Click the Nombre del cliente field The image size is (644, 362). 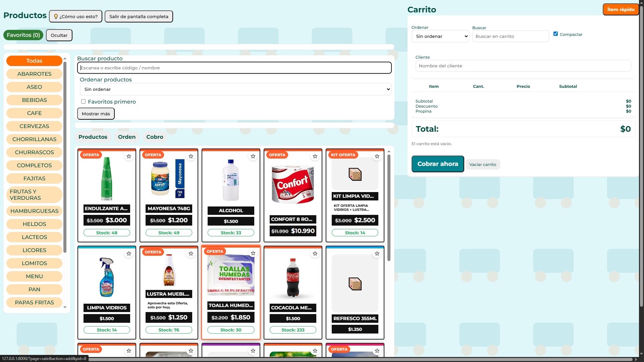click(x=523, y=66)
